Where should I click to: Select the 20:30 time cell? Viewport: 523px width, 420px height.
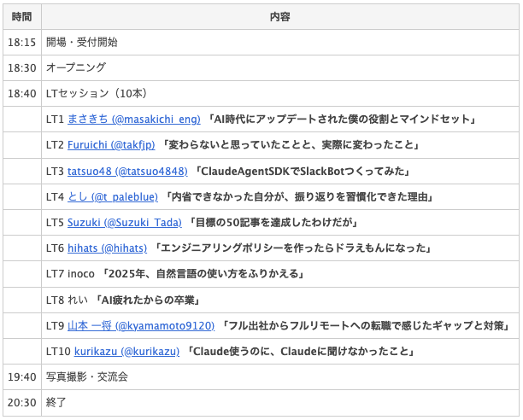click(21, 402)
